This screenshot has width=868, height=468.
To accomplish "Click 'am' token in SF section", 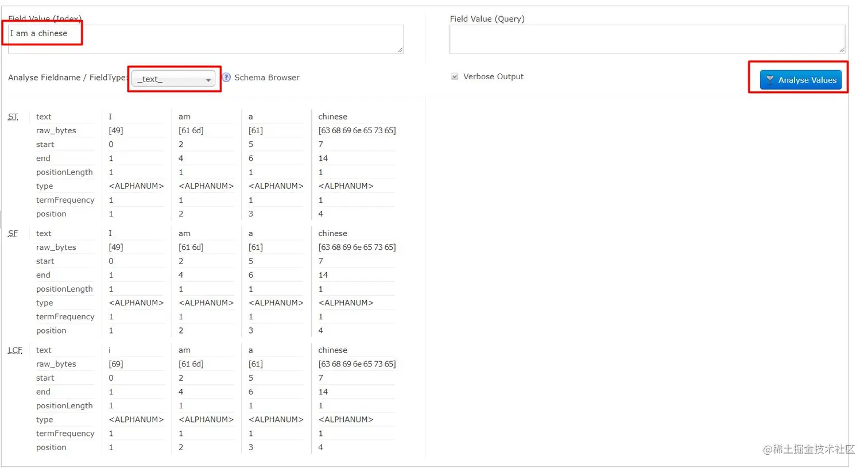I will (x=184, y=233).
